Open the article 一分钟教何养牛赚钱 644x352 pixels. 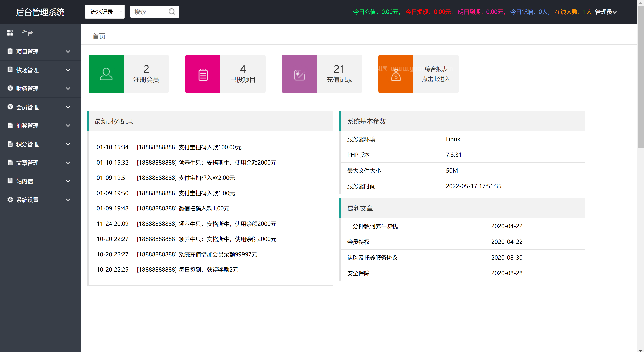[x=373, y=226]
